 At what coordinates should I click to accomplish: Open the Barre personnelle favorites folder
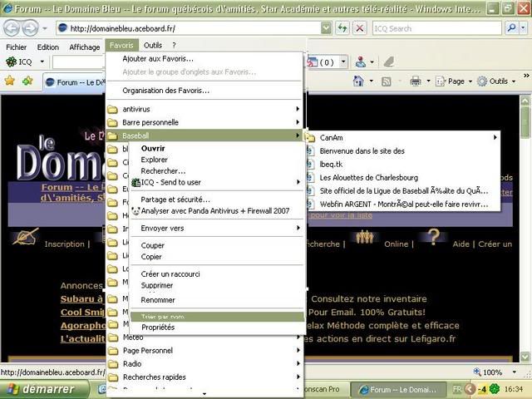point(204,122)
